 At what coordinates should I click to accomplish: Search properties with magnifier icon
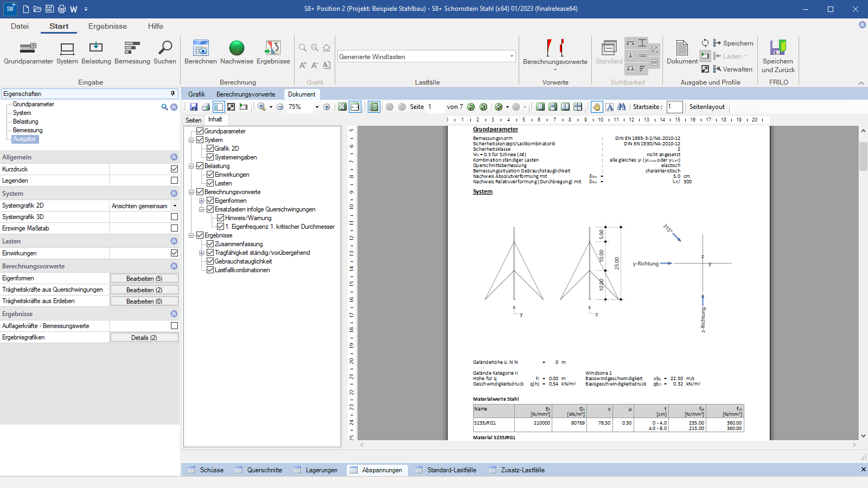tap(164, 107)
